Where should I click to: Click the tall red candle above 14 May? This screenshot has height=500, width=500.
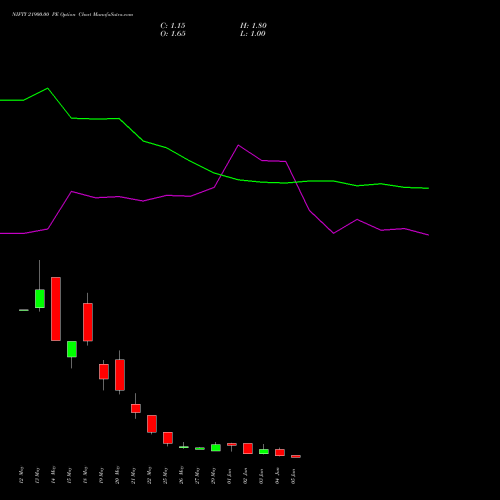[56, 309]
